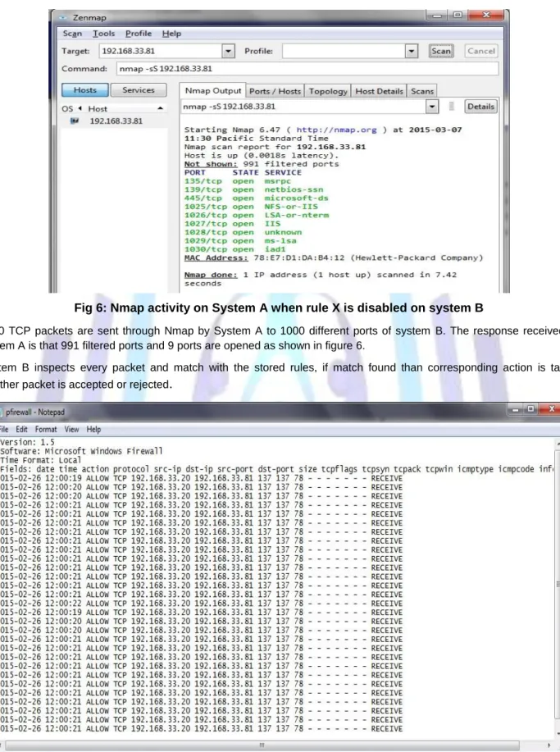
Task: Click the 'Nmap done:' text in output
Action: click(211, 276)
